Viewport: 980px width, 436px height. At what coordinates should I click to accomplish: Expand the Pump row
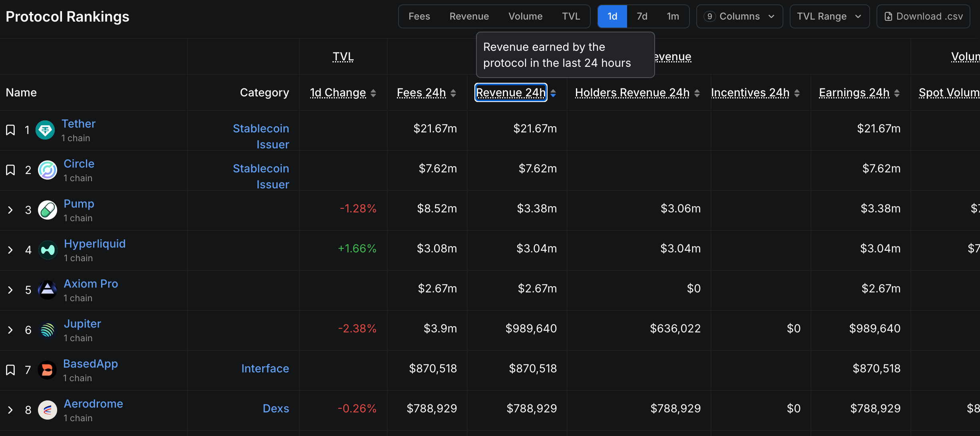[10, 210]
